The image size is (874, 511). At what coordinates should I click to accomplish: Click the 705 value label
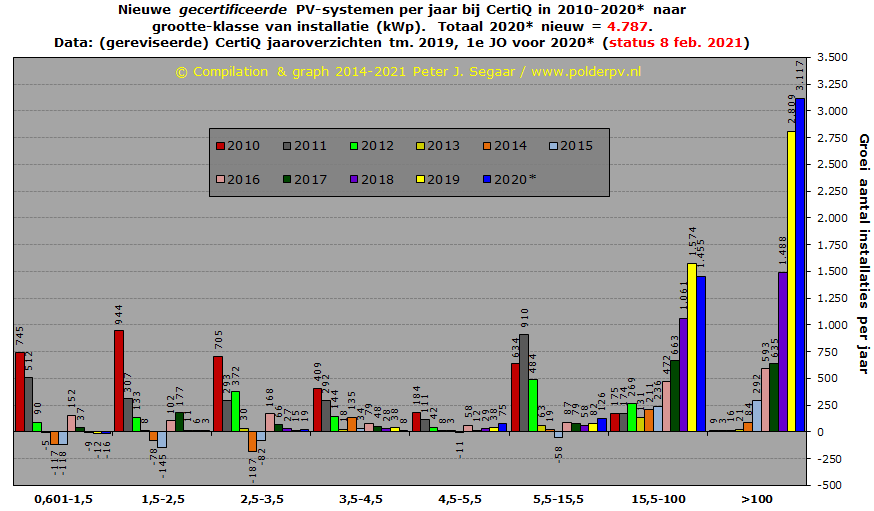coord(218,340)
